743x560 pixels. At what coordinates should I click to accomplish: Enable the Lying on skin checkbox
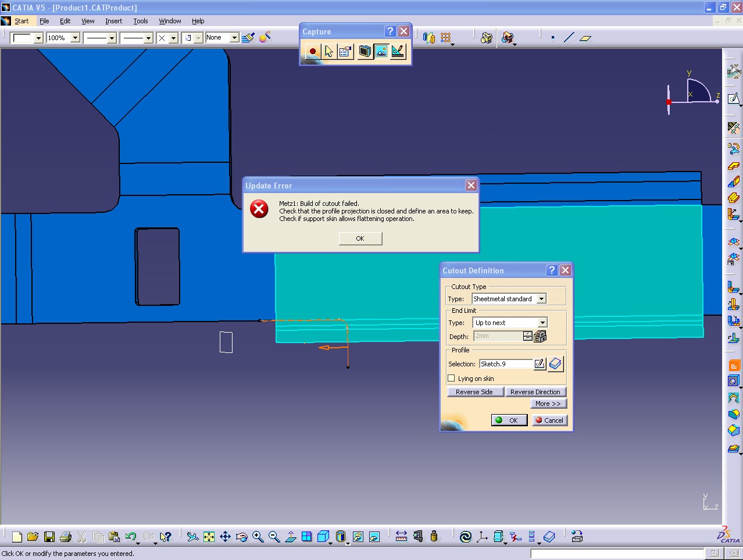pos(451,379)
